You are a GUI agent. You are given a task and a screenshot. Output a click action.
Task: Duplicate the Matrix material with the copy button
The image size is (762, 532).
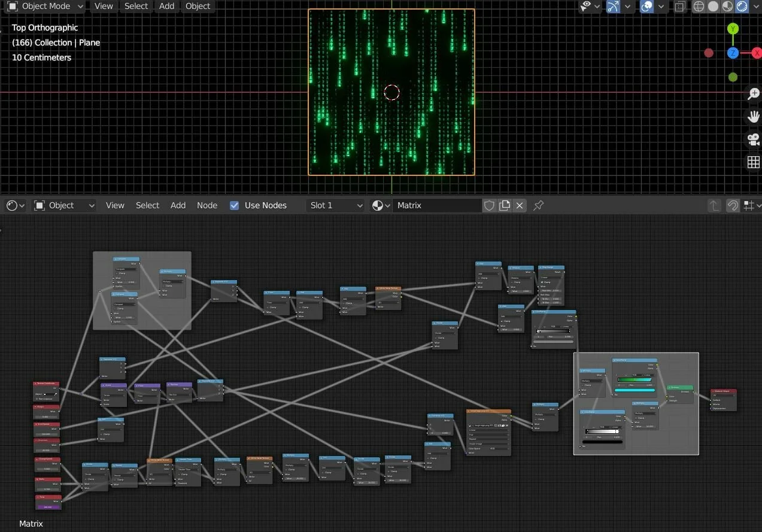click(x=505, y=205)
